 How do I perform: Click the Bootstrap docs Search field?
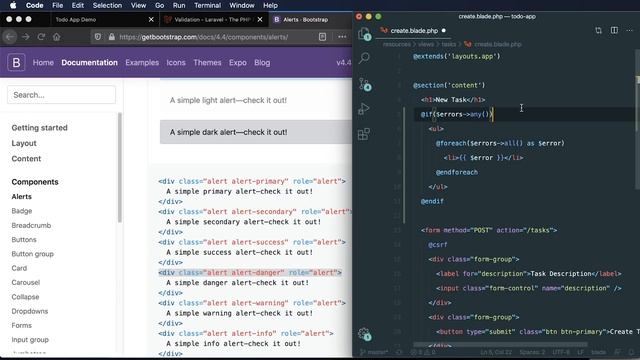coord(61,95)
